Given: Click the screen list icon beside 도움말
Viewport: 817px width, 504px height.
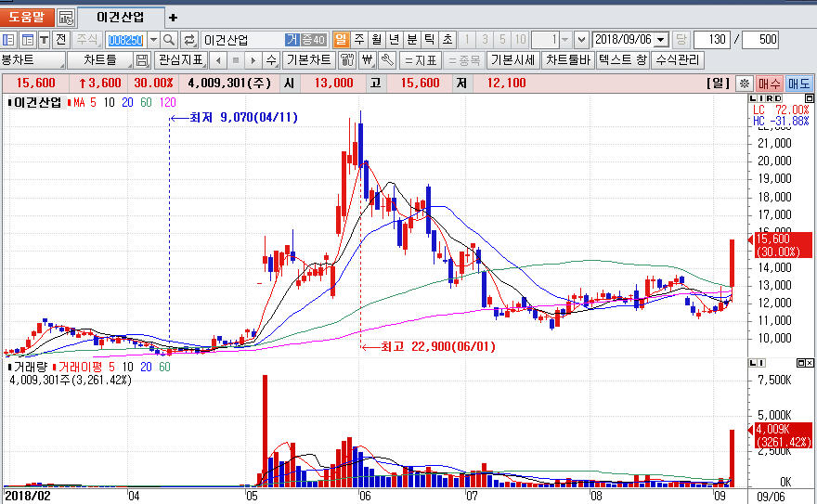Looking at the screenshot, I should [66, 18].
